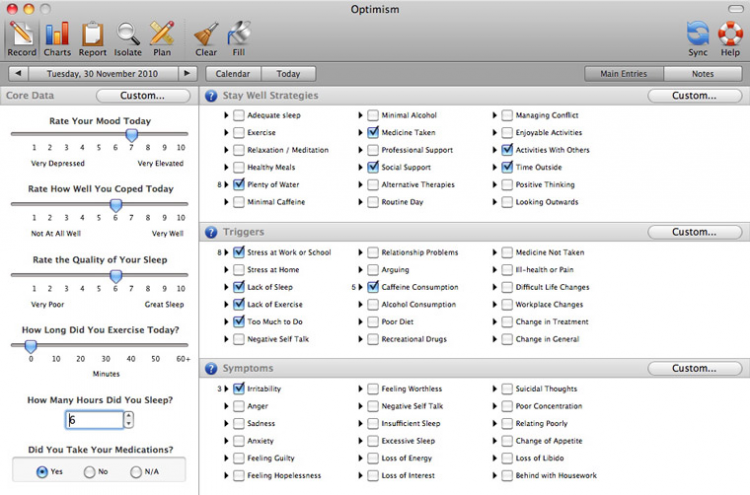Click the Triggers section help icon
The height and width of the screenshot is (495, 750).
point(211,232)
